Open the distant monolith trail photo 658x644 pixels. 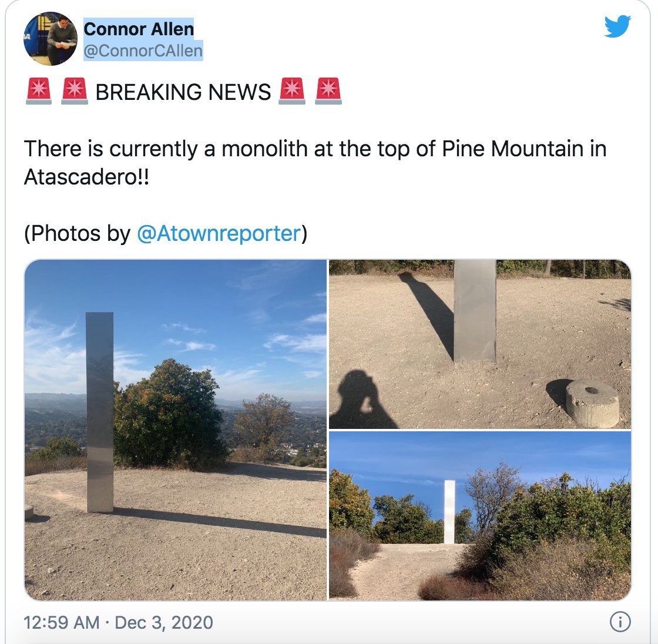coord(480,516)
